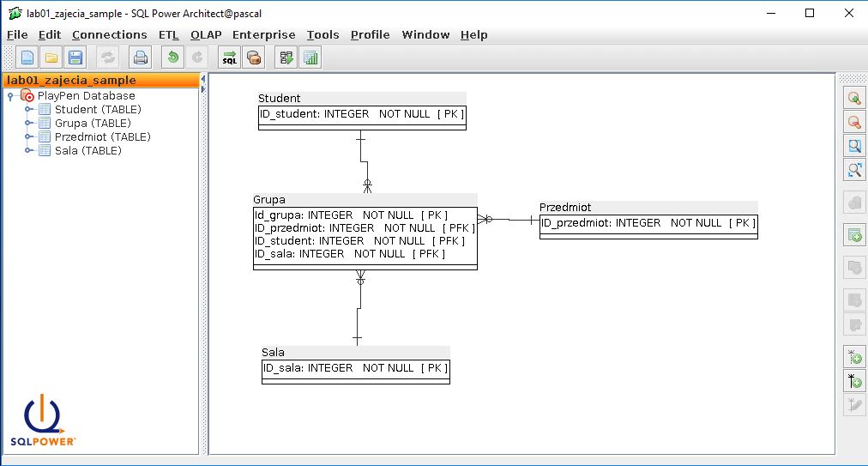868x466 pixels.
Task: Click the green Undo arrow
Action: tap(173, 58)
